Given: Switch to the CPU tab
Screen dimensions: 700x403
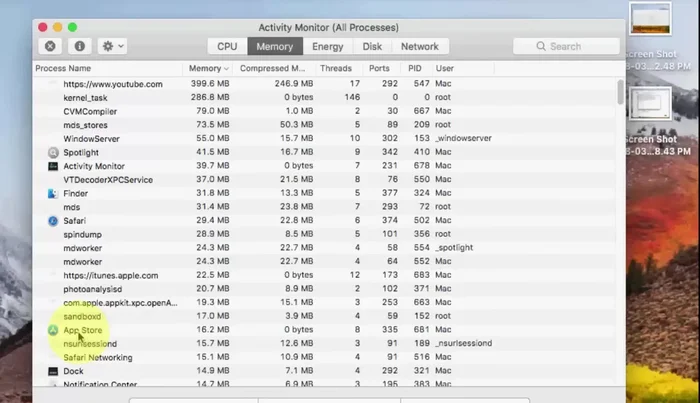Looking at the screenshot, I should pyautogui.click(x=227, y=46).
